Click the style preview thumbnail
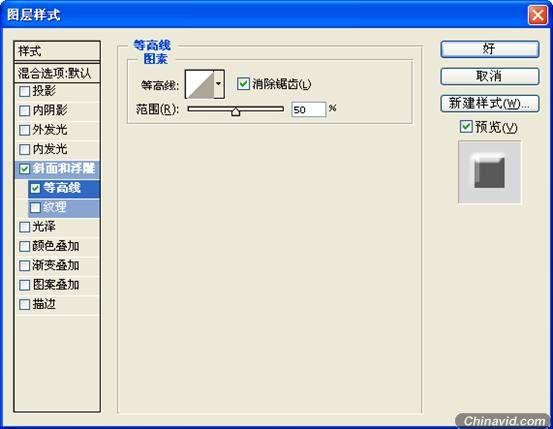This screenshot has width=553, height=429. pos(489,172)
